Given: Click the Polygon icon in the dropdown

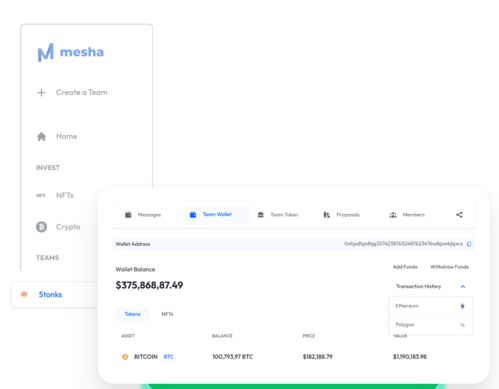Looking at the screenshot, I should point(462,325).
